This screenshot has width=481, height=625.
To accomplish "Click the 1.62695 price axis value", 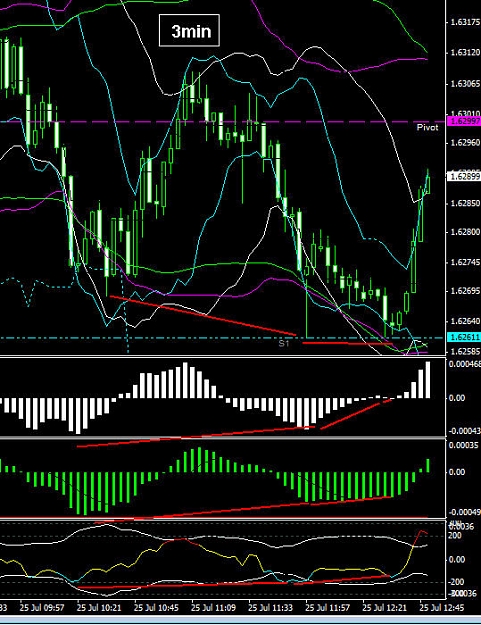I will (465, 291).
